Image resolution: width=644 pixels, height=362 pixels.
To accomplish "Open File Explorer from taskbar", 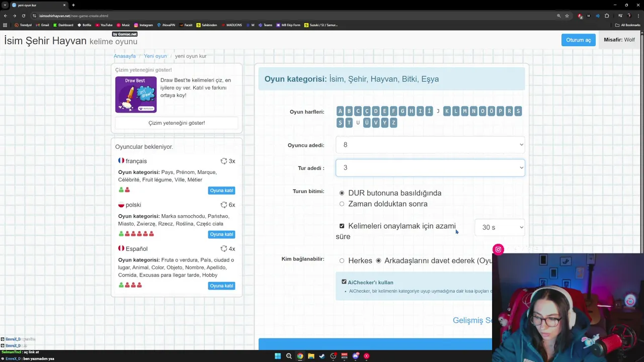I will (311, 356).
